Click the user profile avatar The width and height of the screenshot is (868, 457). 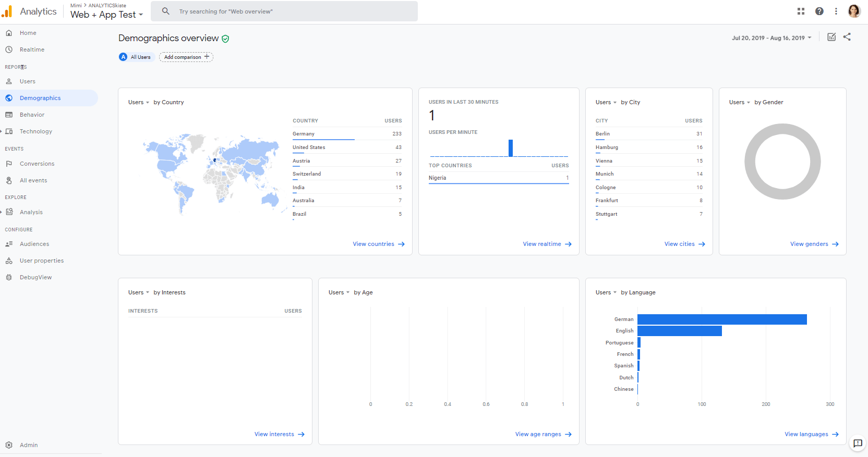pos(854,11)
